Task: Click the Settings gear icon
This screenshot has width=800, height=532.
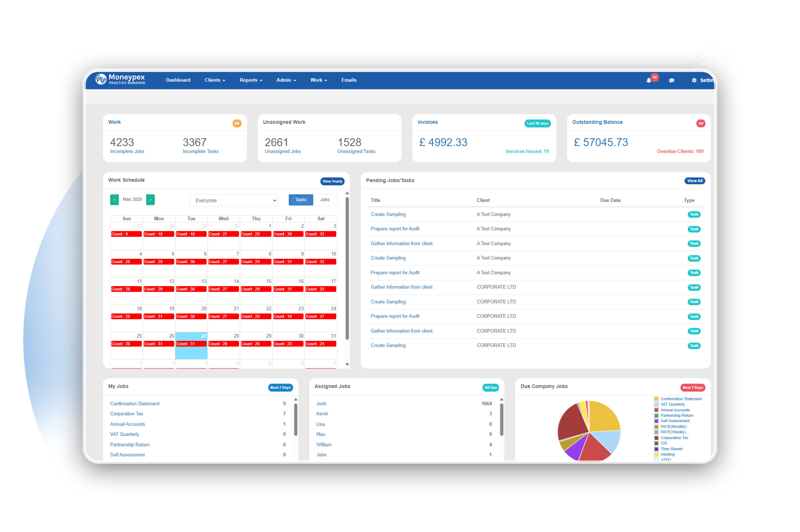Action: (694, 80)
